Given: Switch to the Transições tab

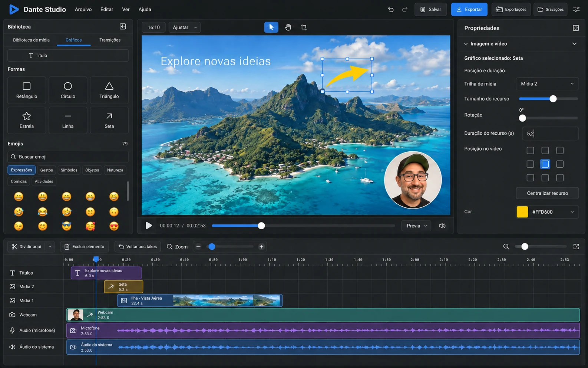Looking at the screenshot, I should click(110, 40).
